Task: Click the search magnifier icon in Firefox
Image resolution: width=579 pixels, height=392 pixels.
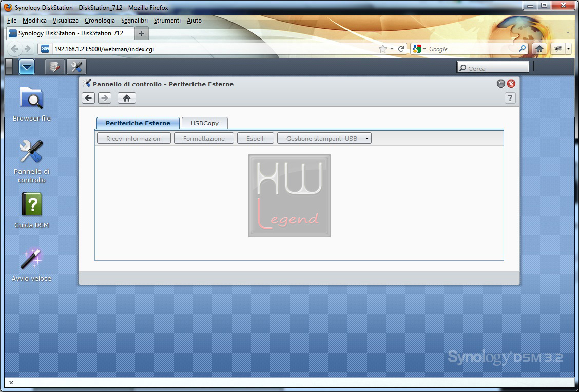Action: 522,49
